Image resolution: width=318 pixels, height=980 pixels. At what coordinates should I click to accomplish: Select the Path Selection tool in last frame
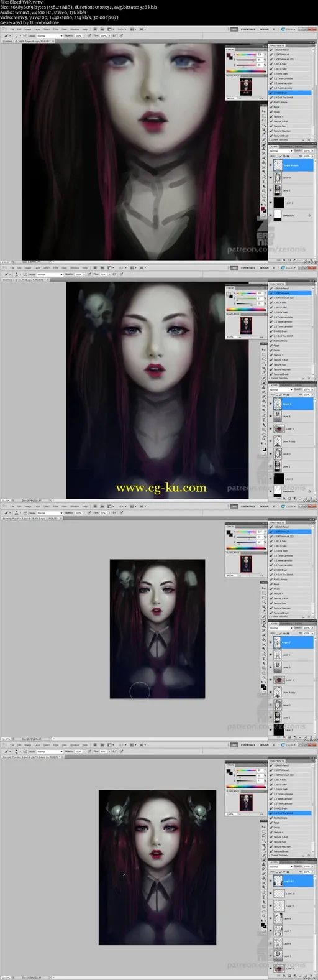coord(263,902)
